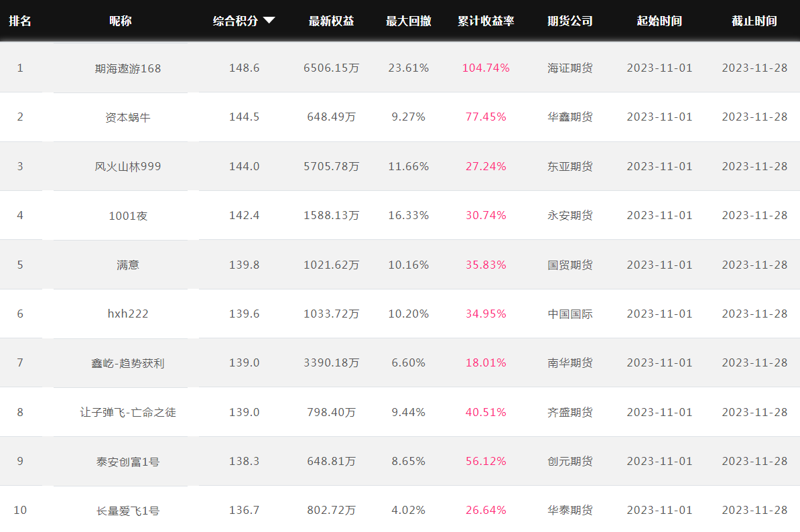Click futures company 创元期货
The image size is (800, 532).
570,461
